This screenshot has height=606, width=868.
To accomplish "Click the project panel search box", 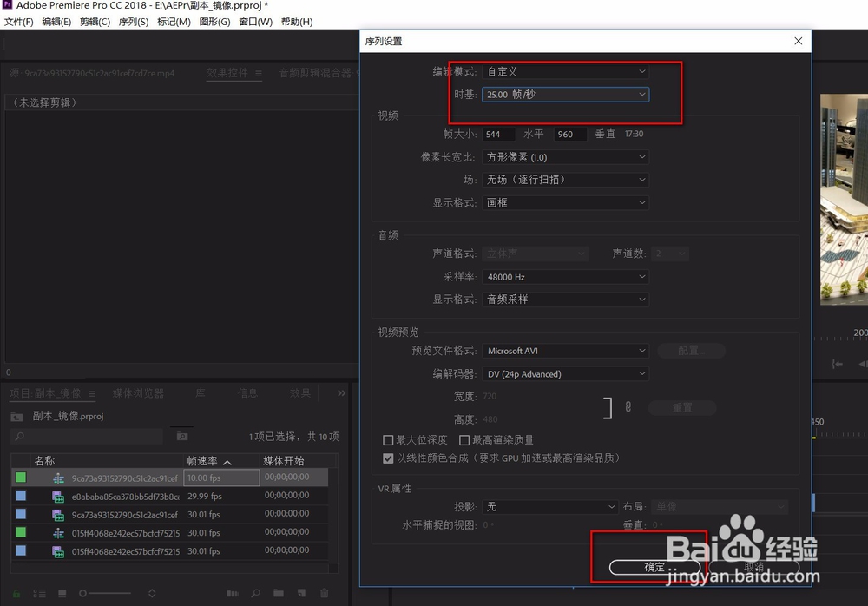I will 88,437.
